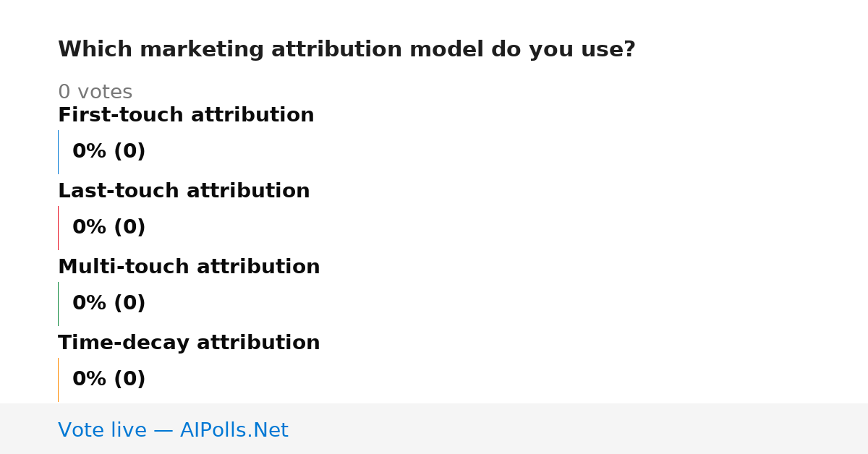Open the Vote live — AIPolls.Net link
Viewport: 868px width, 454px height.
[173, 430]
